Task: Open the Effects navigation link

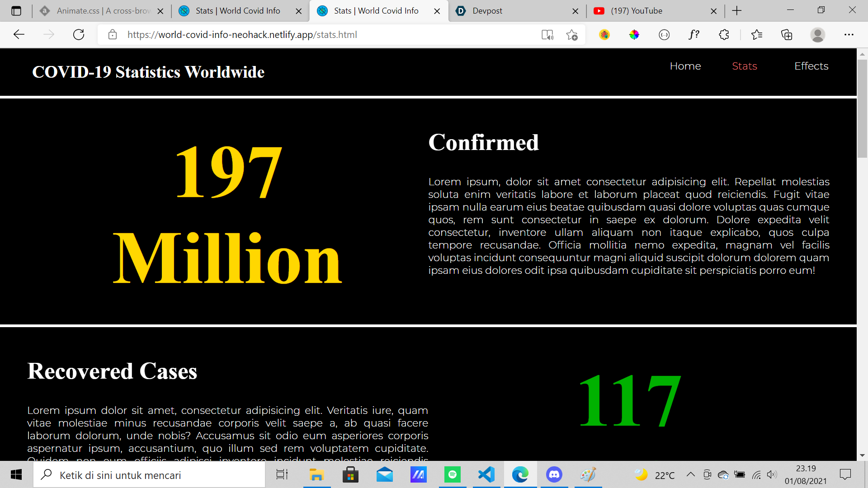Action: 811,66
